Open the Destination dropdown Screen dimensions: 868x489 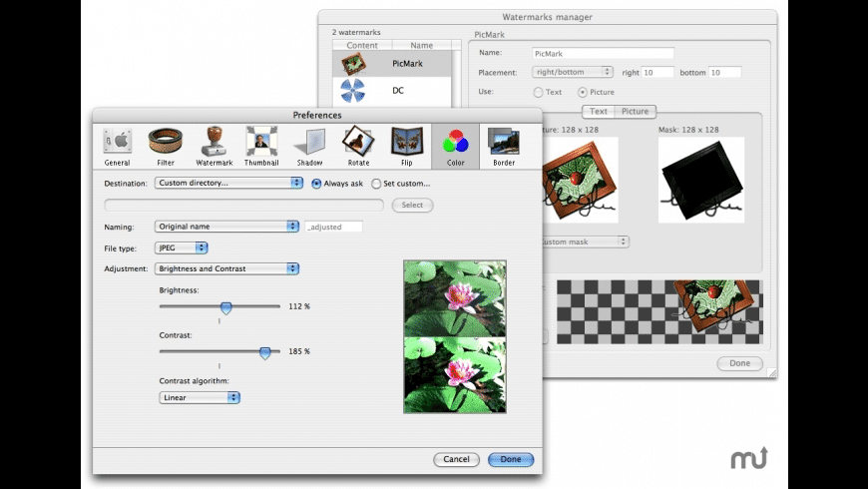pos(228,183)
